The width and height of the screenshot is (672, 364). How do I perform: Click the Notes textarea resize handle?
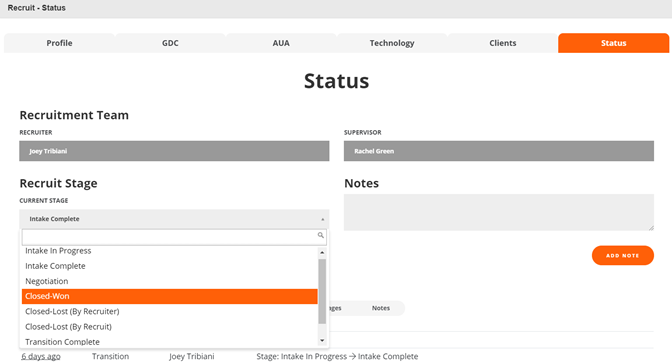coord(651,228)
